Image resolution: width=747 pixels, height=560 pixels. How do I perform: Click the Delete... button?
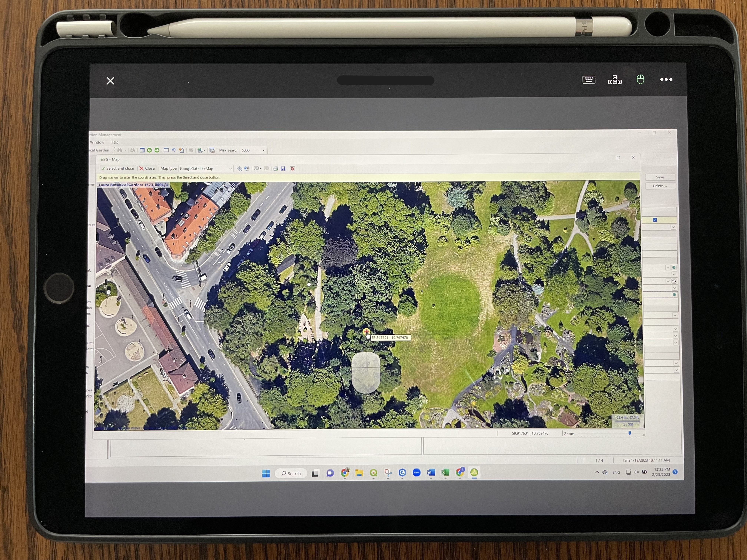pos(660,186)
